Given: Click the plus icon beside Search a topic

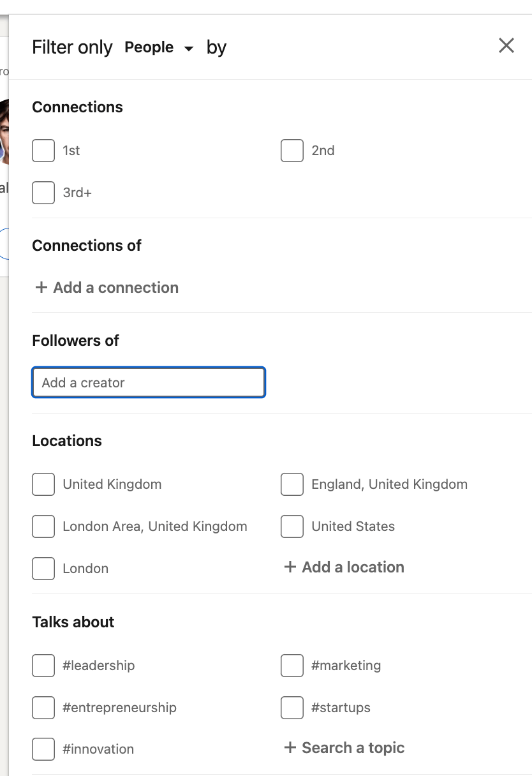Looking at the screenshot, I should click(290, 748).
